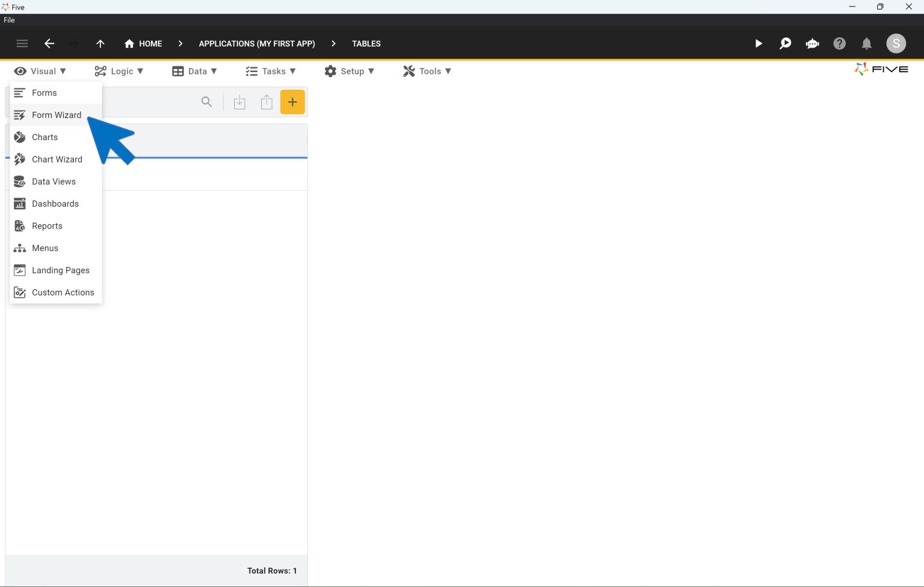Click Applications (My First App) breadcrumb
924x587 pixels.
click(x=257, y=43)
